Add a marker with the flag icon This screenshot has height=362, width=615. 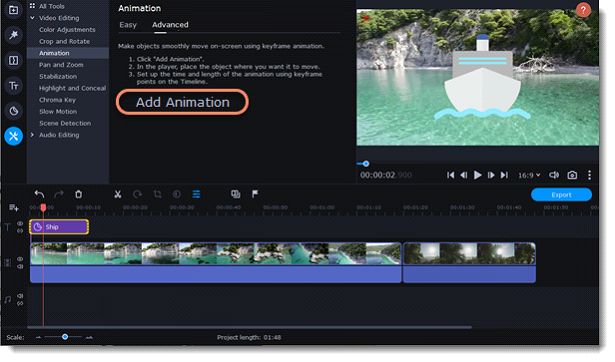coord(255,194)
